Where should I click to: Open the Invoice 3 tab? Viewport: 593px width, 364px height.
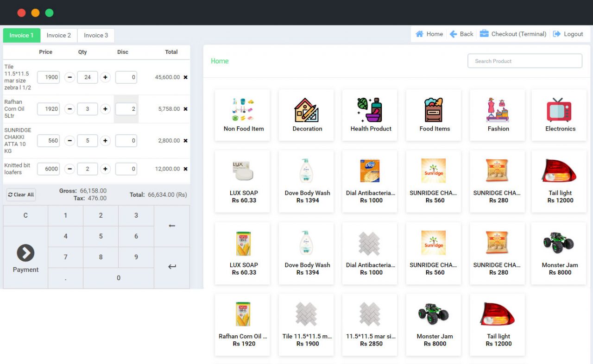[x=95, y=35]
